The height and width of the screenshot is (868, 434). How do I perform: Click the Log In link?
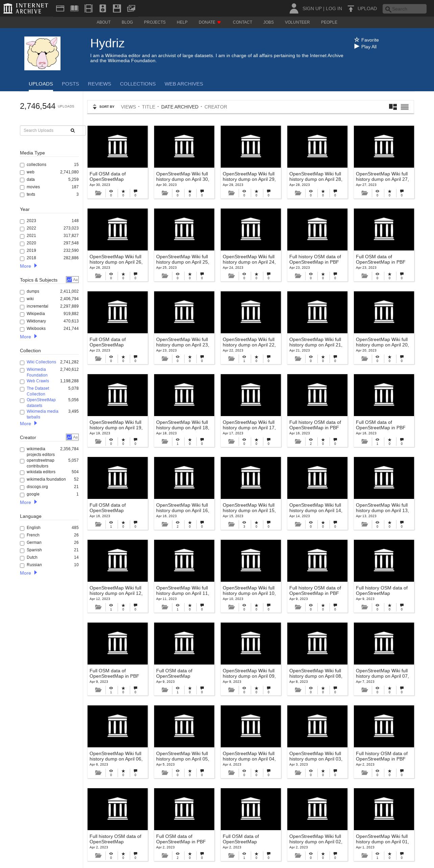(334, 8)
